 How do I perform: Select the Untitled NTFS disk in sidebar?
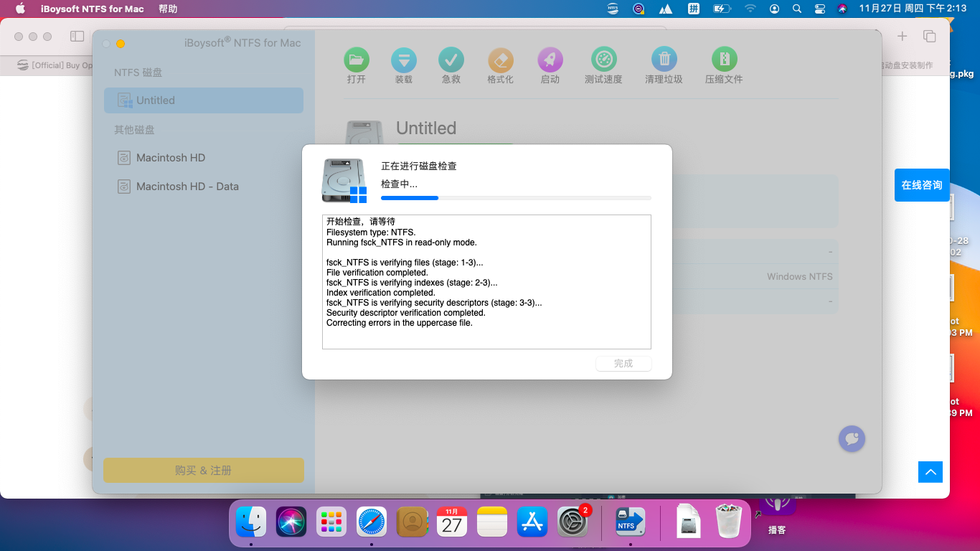[x=204, y=100]
